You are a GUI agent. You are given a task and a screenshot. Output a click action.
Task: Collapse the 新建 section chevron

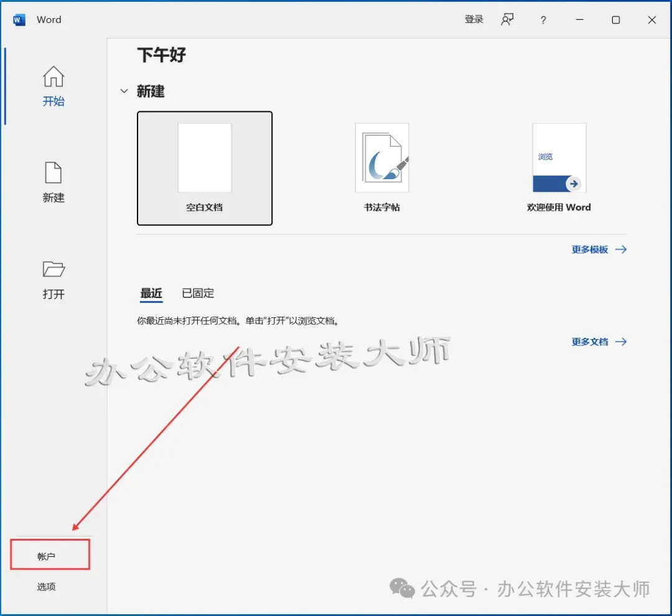124,91
